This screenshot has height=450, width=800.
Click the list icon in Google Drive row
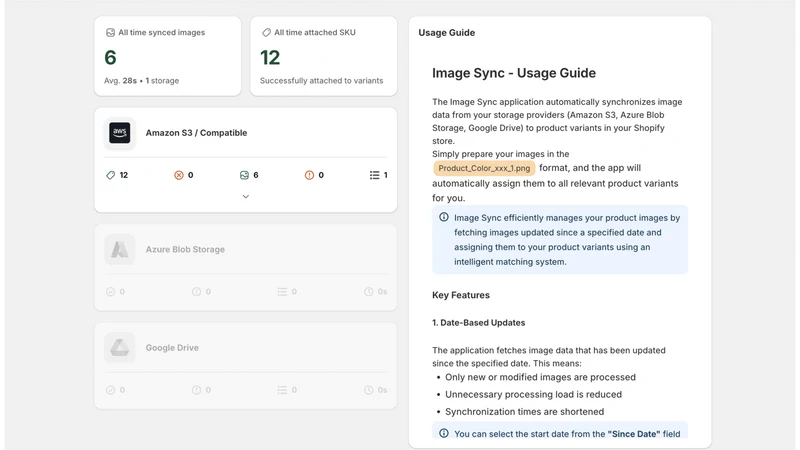coord(282,390)
